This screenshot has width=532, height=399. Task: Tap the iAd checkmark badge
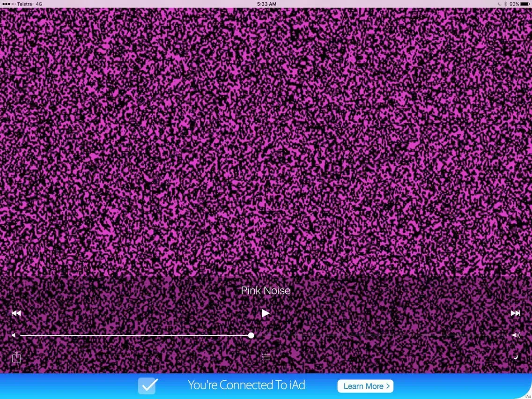click(148, 386)
